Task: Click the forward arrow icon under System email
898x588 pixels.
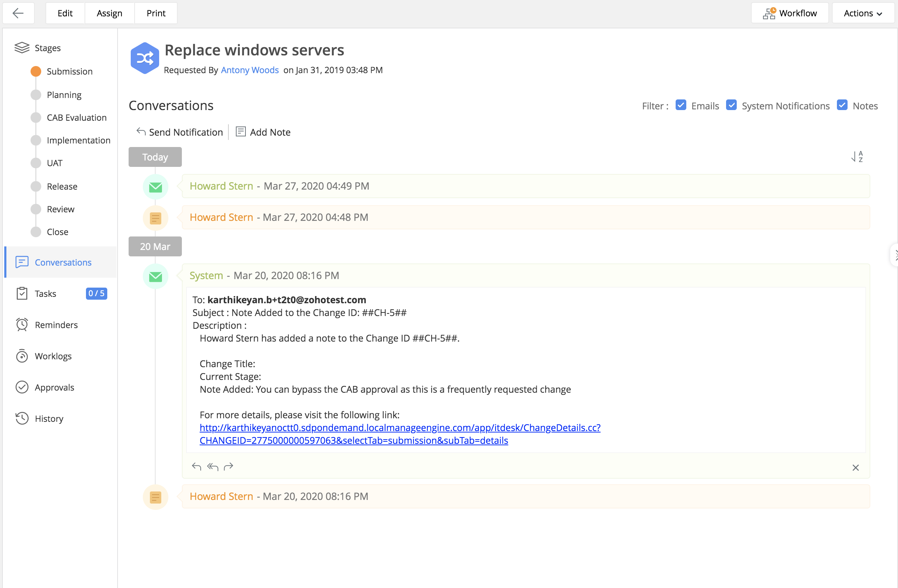Action: (229, 467)
